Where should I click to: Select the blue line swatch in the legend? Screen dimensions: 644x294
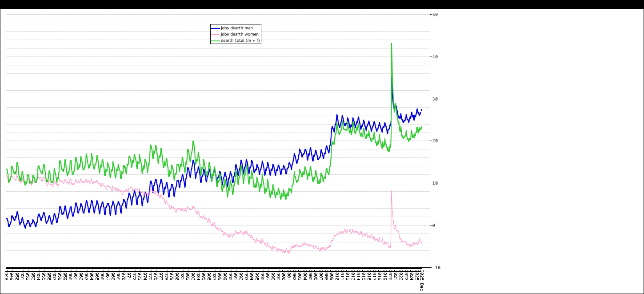pyautogui.click(x=216, y=28)
